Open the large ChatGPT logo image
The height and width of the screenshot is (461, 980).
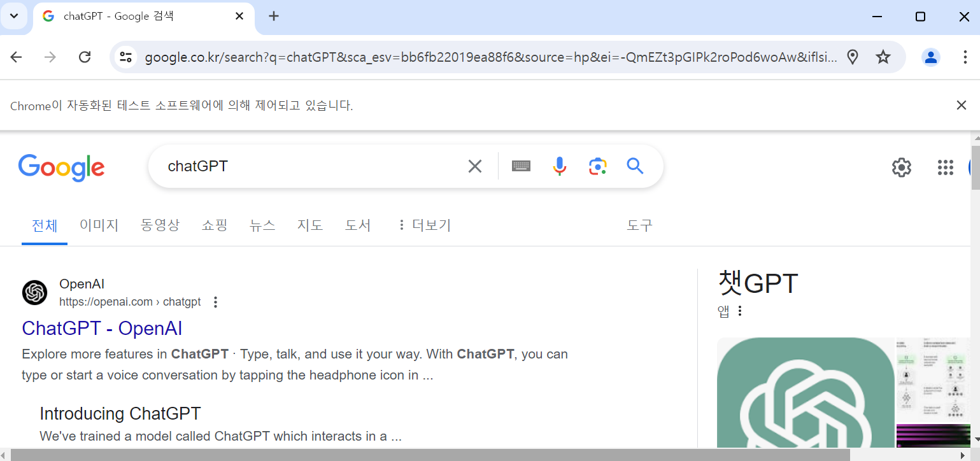click(x=806, y=392)
